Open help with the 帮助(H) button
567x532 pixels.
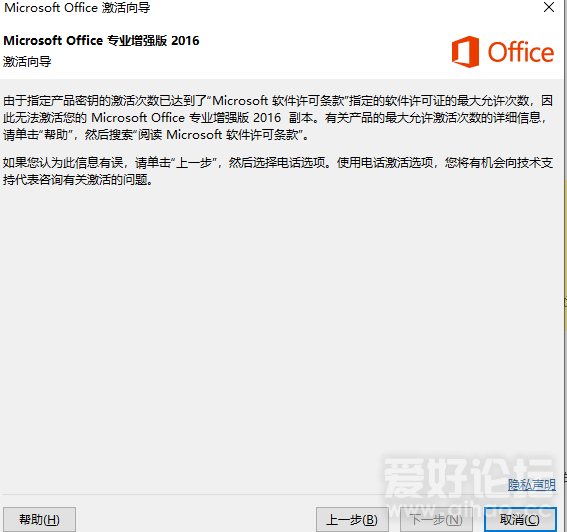(x=39, y=520)
